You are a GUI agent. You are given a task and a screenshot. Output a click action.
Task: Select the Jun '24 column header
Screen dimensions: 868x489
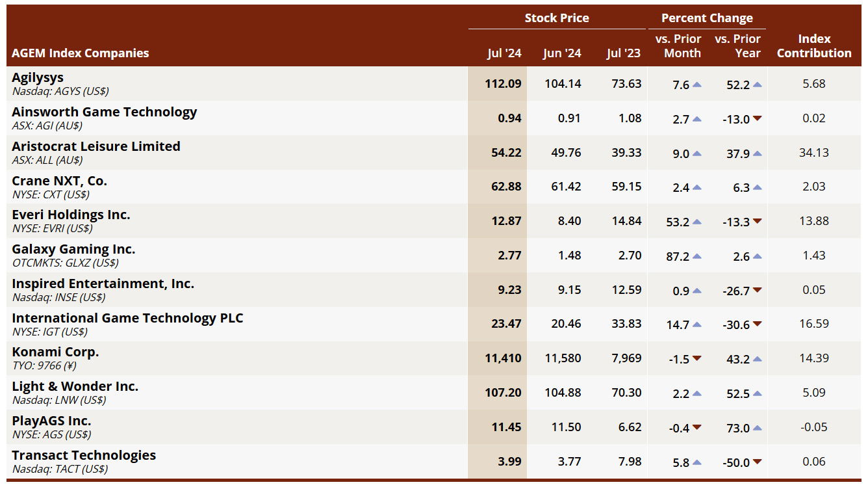[x=562, y=53]
